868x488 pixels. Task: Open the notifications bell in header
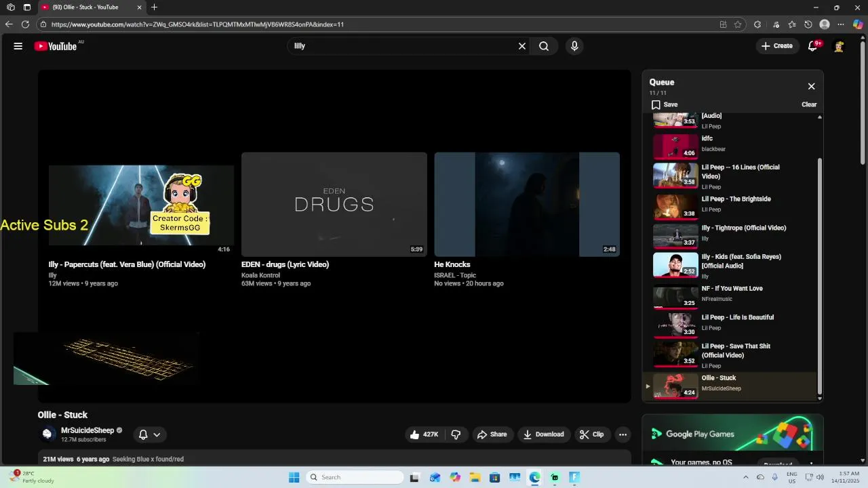point(812,46)
